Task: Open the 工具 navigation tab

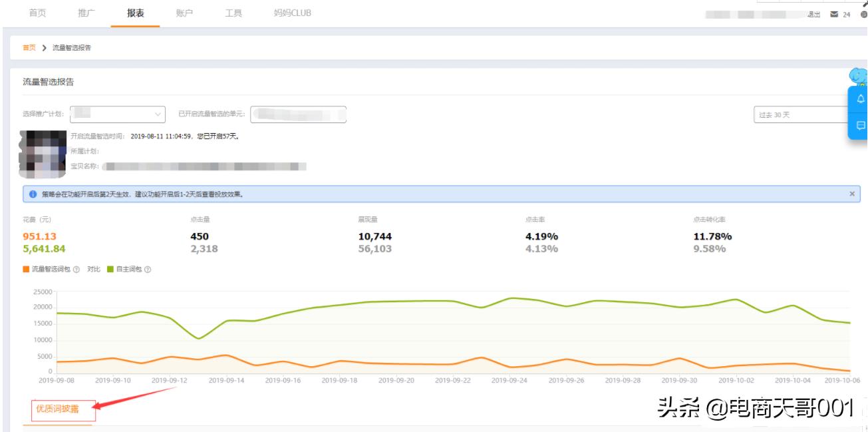Action: click(x=233, y=13)
